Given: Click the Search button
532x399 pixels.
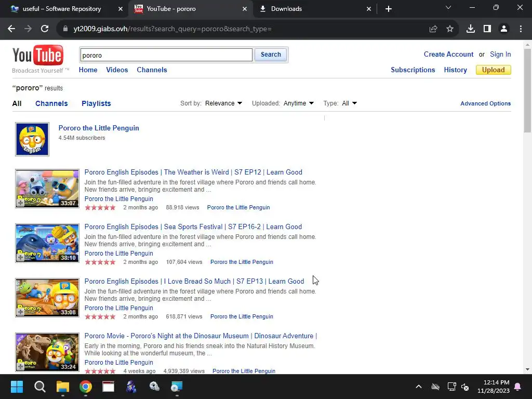Looking at the screenshot, I should pos(271,55).
